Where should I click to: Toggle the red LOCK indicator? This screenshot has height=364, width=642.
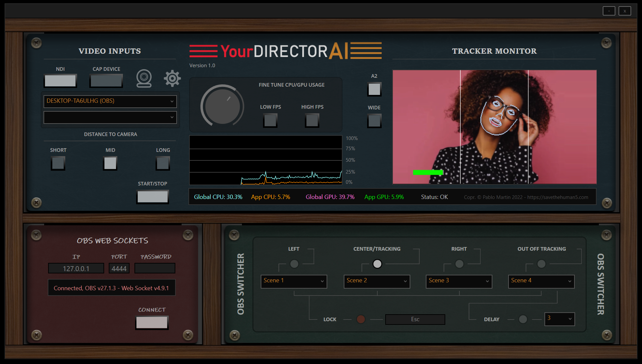pyautogui.click(x=361, y=319)
